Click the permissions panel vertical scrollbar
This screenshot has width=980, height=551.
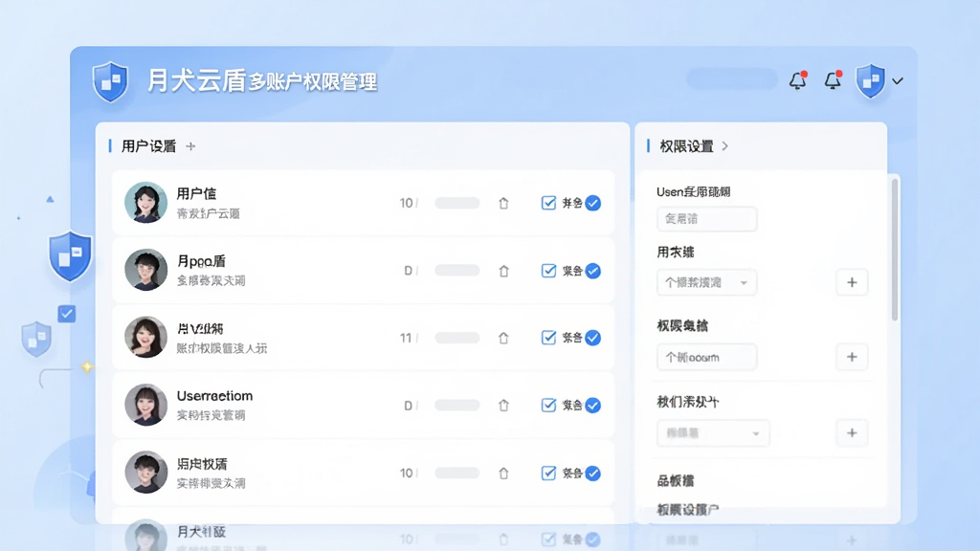(x=895, y=250)
